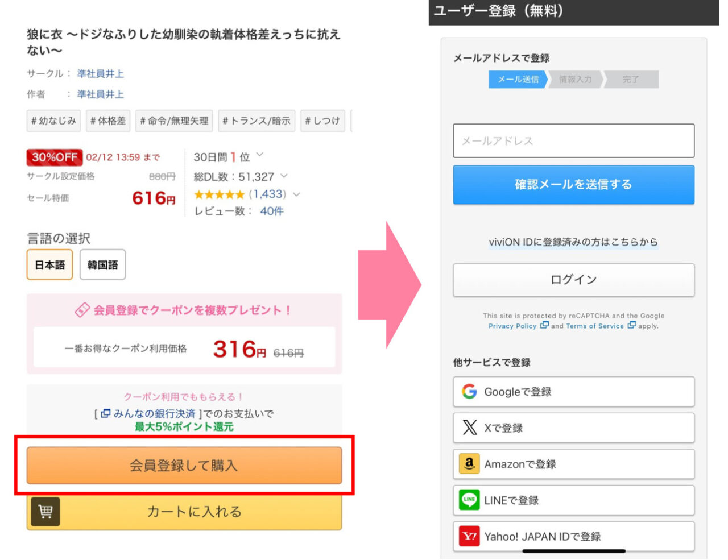Open the Privacy Policy link
Image resolution: width=728 pixels, height=560 pixels.
point(512,326)
